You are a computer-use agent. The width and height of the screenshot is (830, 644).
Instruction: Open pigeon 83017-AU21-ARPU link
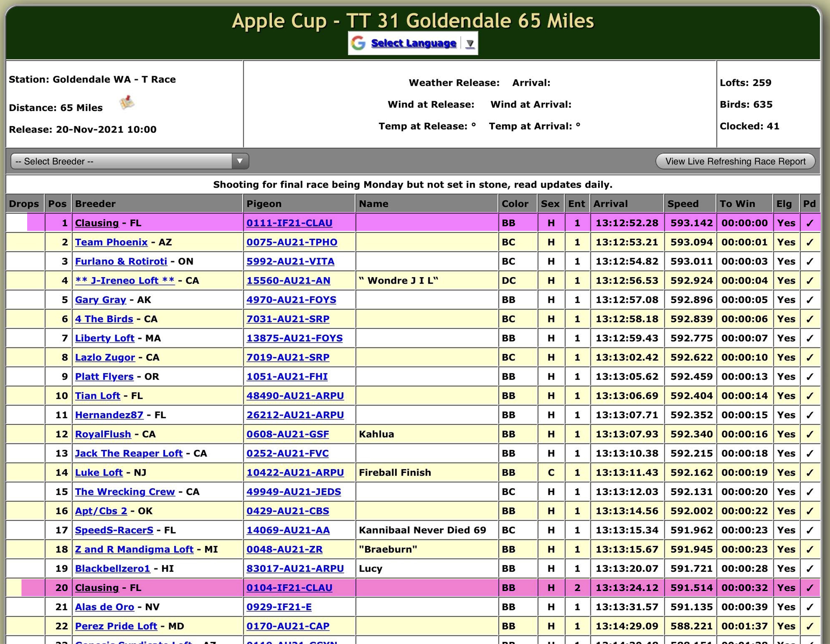click(x=295, y=569)
